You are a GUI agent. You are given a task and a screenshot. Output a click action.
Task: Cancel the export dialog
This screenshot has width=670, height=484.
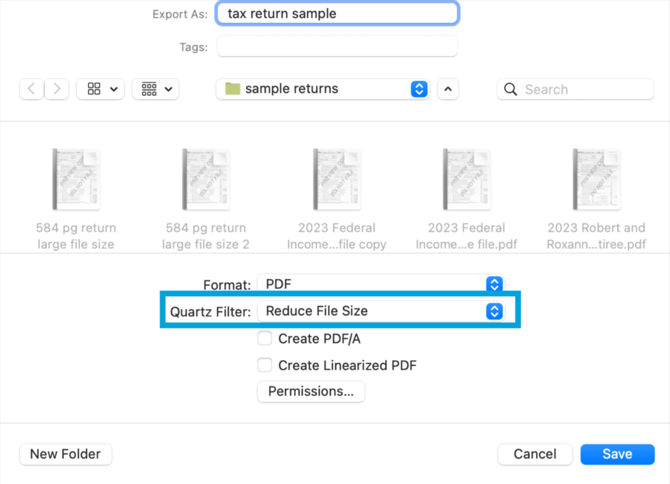[x=535, y=454]
